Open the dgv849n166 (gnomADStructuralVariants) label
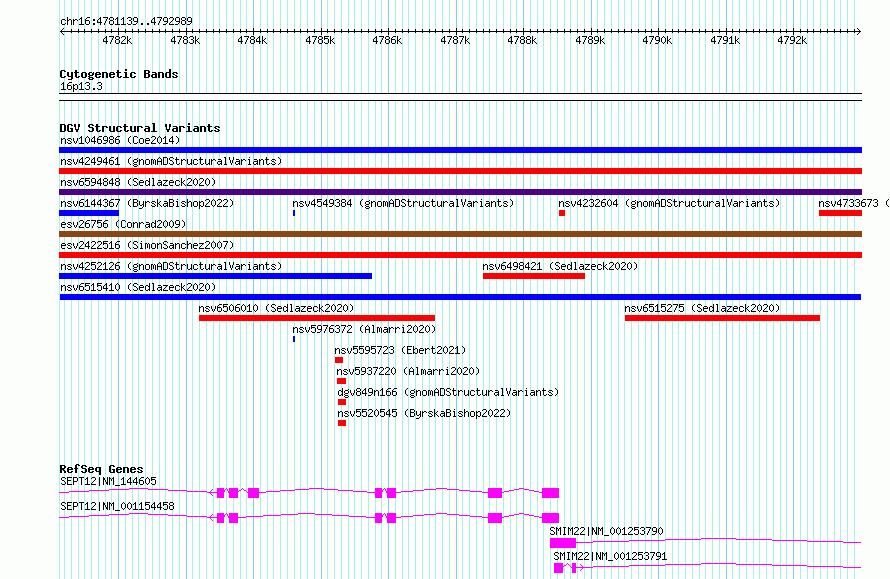 click(448, 392)
